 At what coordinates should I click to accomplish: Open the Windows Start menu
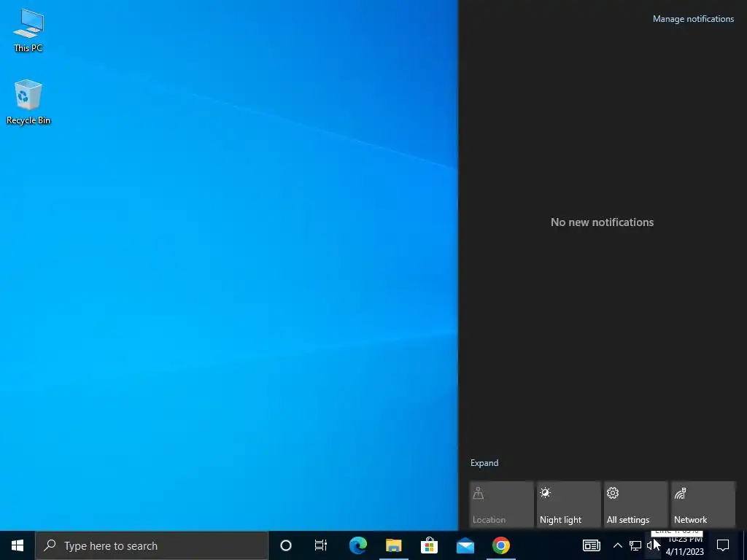click(x=18, y=545)
